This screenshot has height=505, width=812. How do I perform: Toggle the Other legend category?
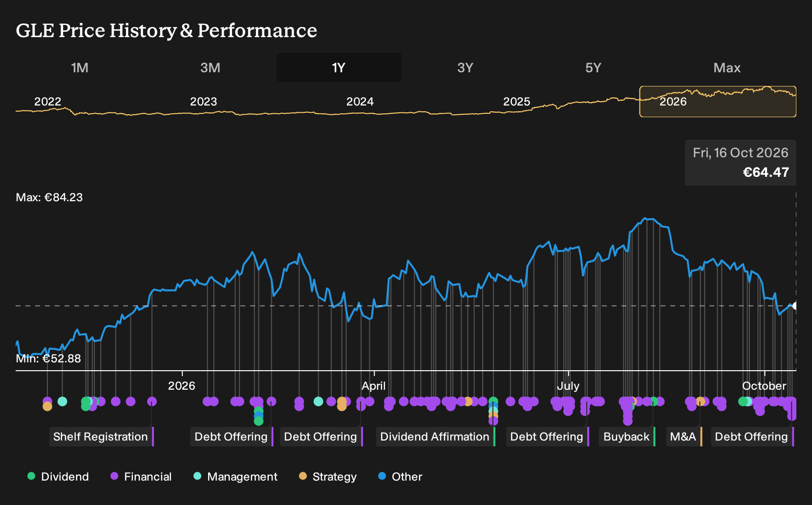click(400, 477)
